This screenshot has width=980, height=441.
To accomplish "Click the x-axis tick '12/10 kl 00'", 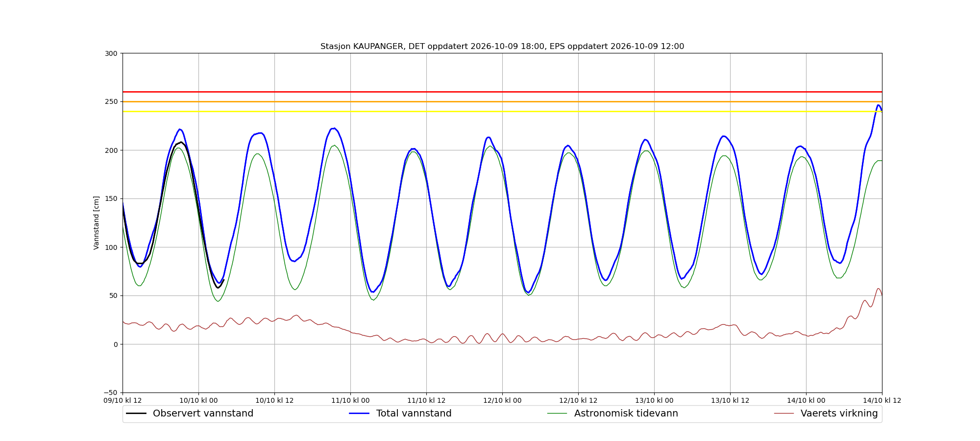I will (502, 400).
